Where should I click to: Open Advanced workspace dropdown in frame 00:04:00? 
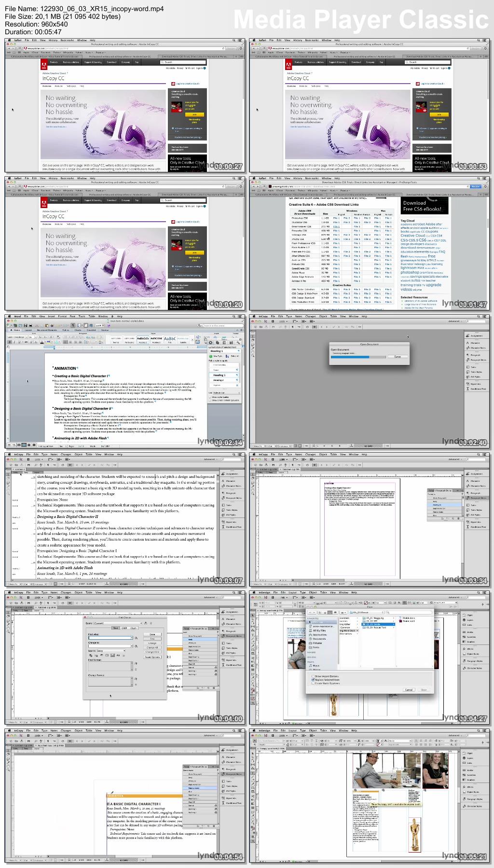click(210, 597)
